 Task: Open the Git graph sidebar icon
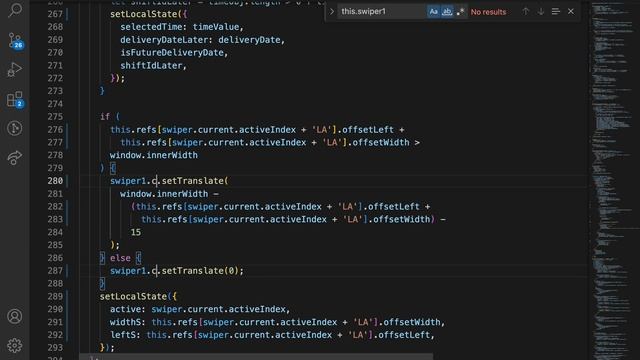15,128
